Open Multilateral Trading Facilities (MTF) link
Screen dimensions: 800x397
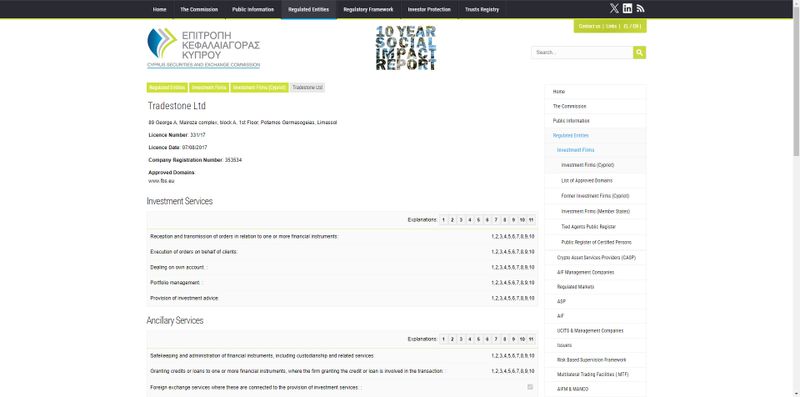(595, 375)
